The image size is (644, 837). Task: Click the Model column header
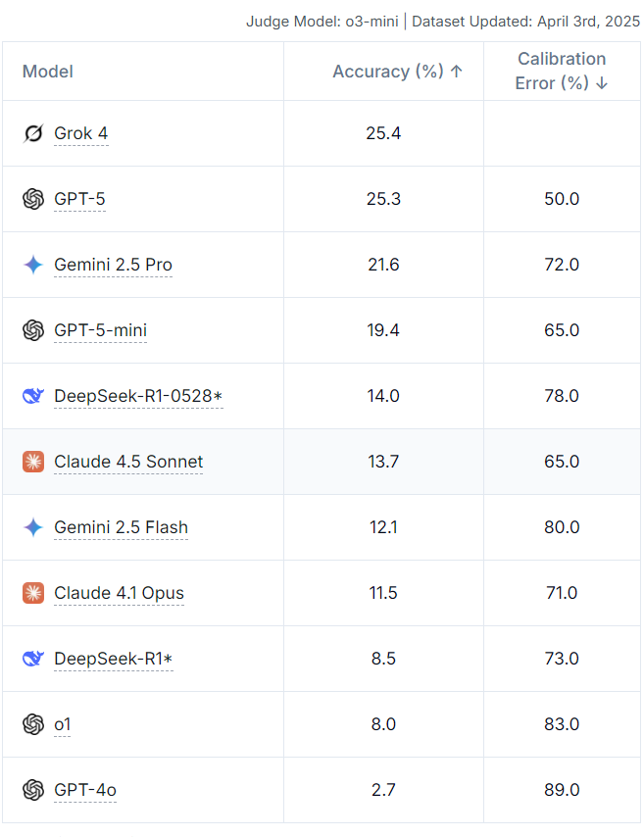48,72
